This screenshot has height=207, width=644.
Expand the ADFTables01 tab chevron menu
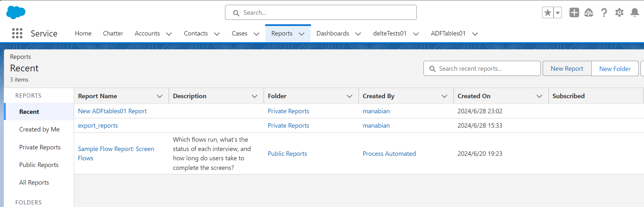tap(475, 34)
